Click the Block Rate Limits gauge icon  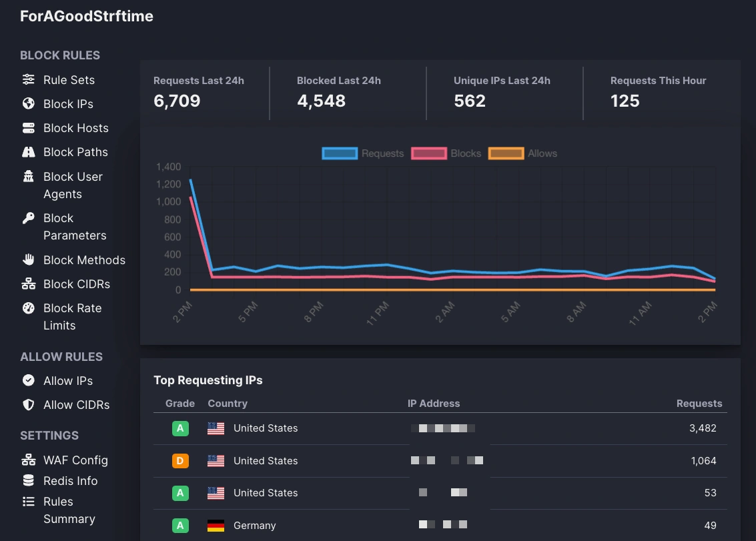[29, 308]
